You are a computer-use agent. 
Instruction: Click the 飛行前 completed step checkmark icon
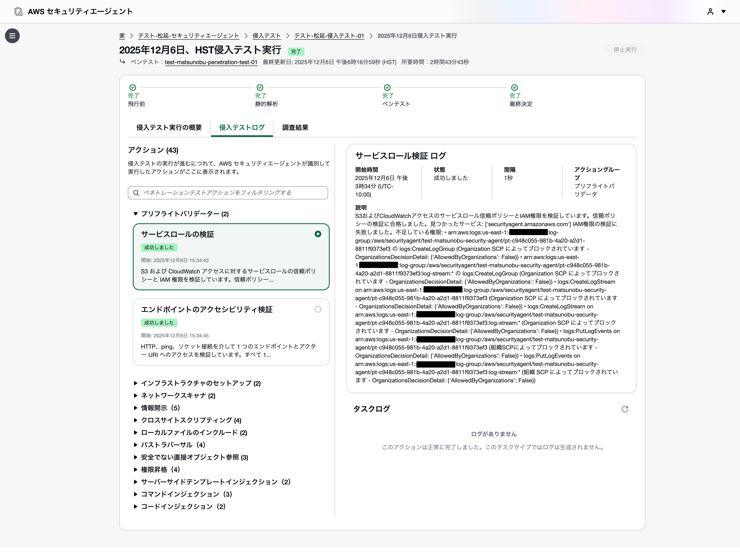coord(133,88)
